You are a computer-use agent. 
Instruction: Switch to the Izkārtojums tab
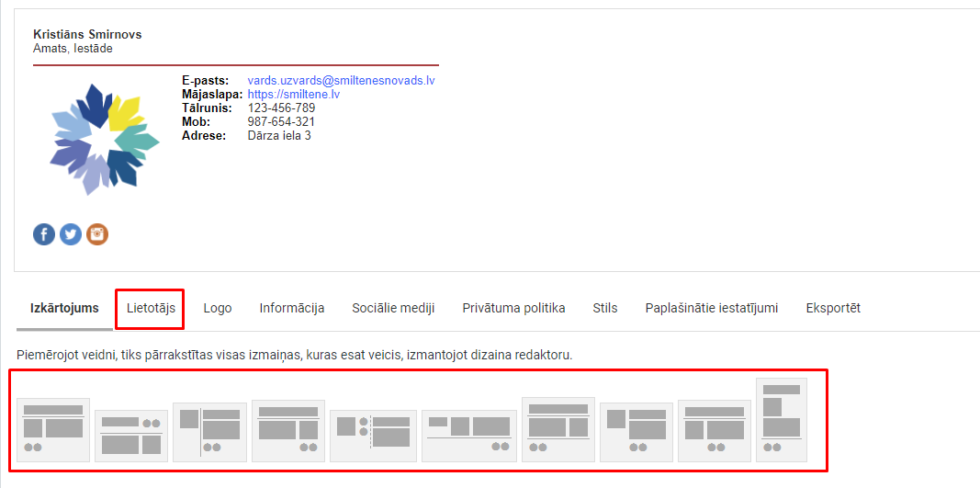tap(64, 309)
